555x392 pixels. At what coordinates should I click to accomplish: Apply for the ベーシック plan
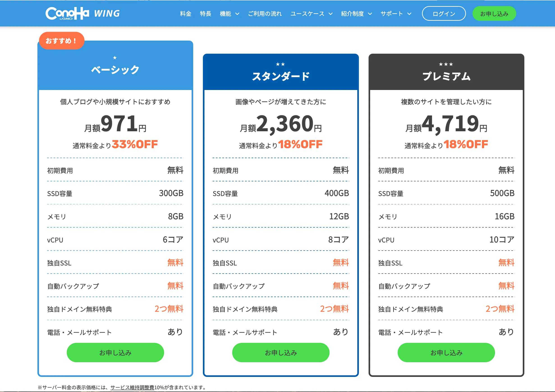click(115, 353)
